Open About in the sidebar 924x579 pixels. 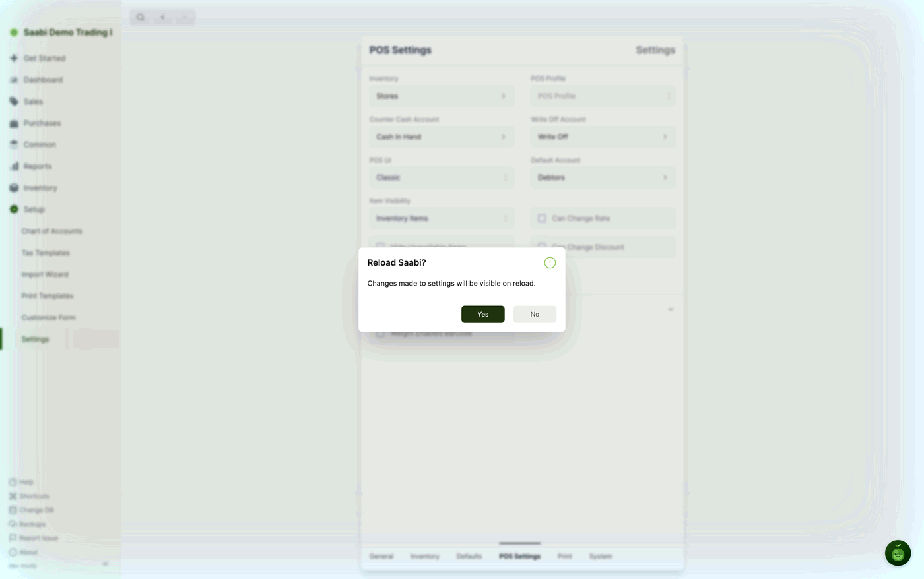(23, 552)
